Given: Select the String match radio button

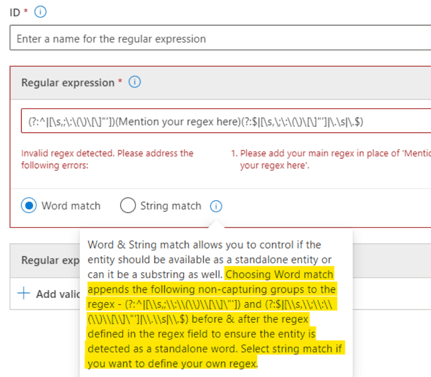Looking at the screenshot, I should click(x=128, y=205).
